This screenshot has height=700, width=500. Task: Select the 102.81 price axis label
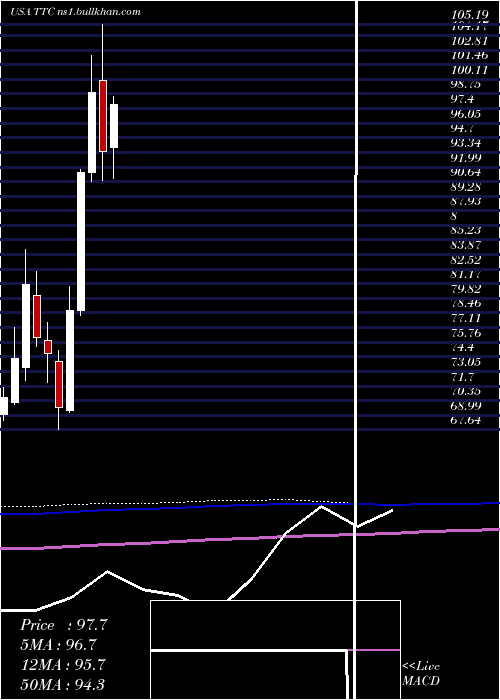(x=470, y=42)
